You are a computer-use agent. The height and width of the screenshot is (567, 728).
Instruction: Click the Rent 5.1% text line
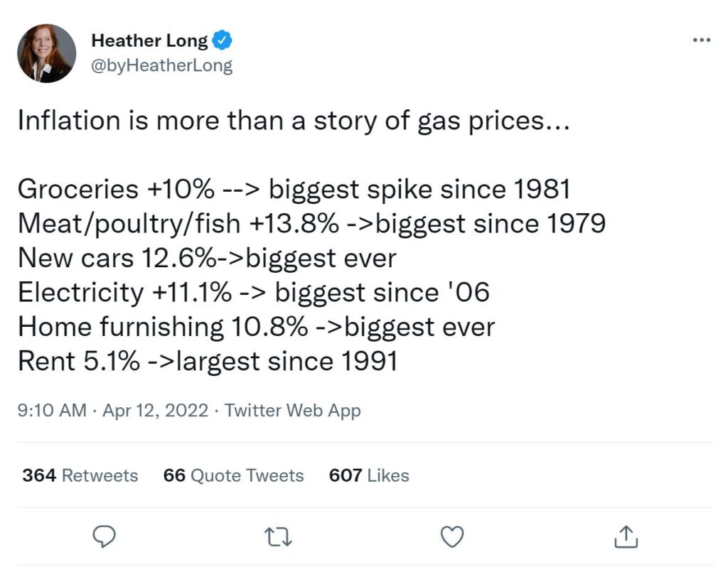pos(207,361)
